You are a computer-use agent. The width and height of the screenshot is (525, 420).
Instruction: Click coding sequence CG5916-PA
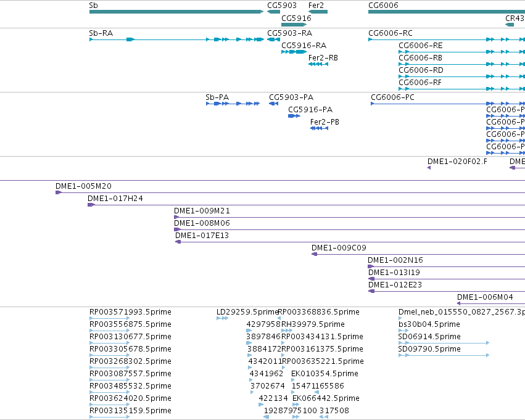tap(294, 116)
